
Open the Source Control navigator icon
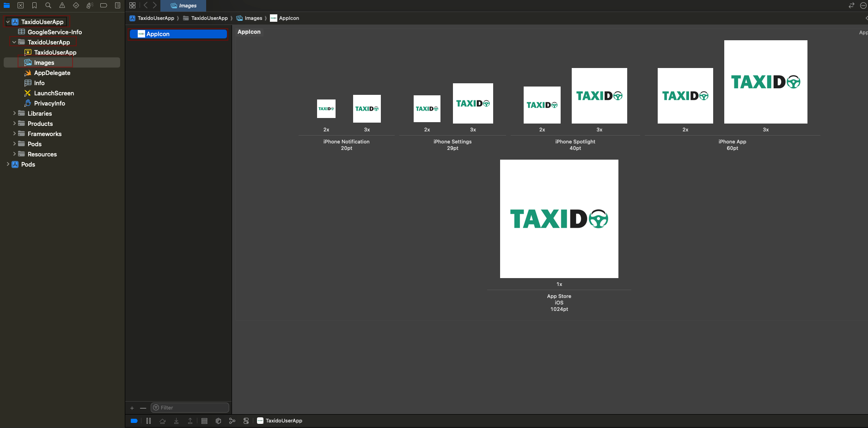(x=20, y=6)
